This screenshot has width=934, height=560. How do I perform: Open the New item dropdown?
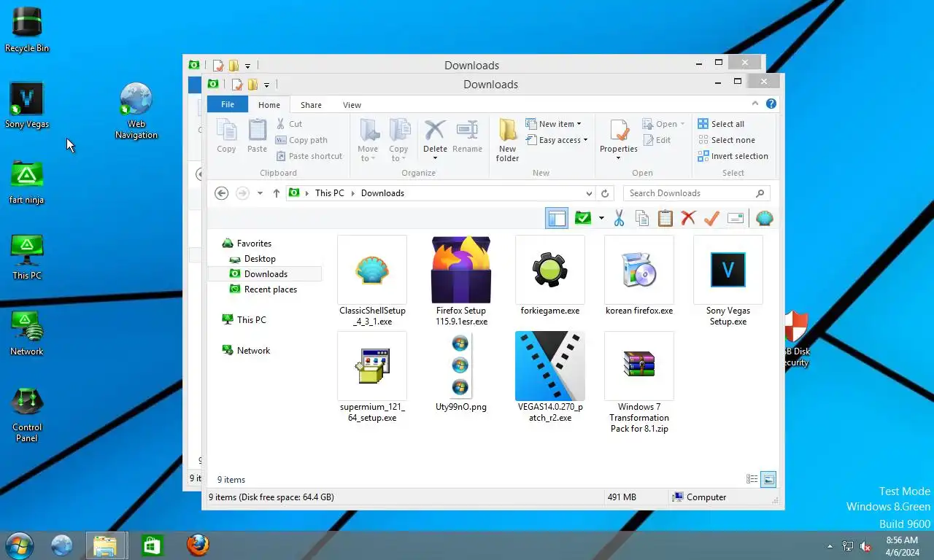tap(554, 124)
